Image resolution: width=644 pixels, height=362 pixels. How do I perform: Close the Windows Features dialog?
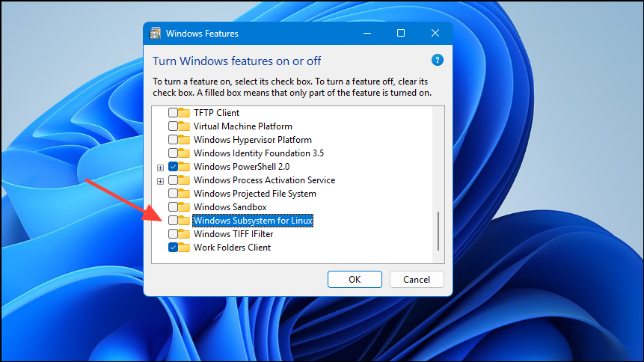point(435,33)
